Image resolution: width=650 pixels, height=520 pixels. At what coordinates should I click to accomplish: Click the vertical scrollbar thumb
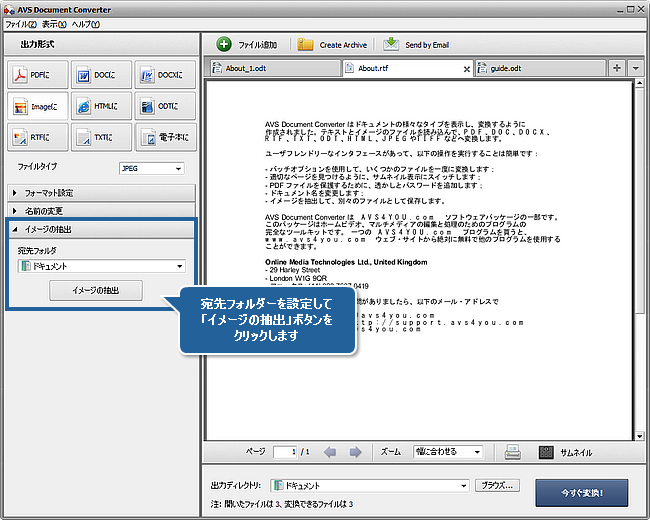coord(640,202)
